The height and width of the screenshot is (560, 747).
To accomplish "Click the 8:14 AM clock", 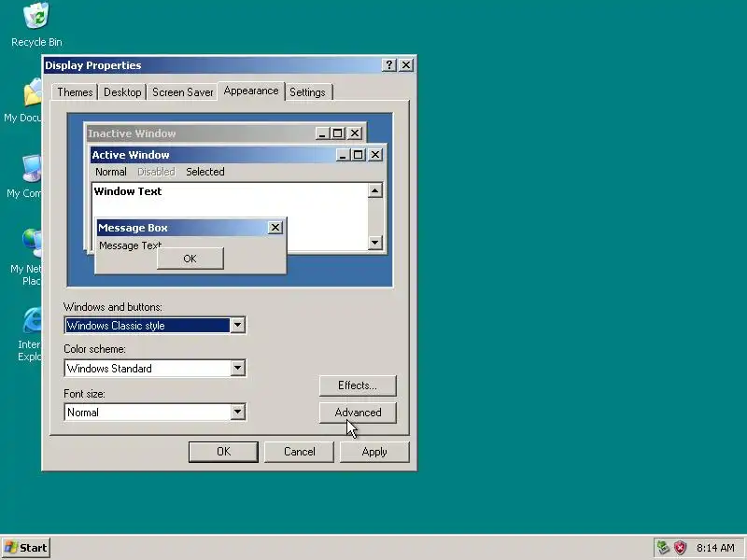I will point(715,548).
